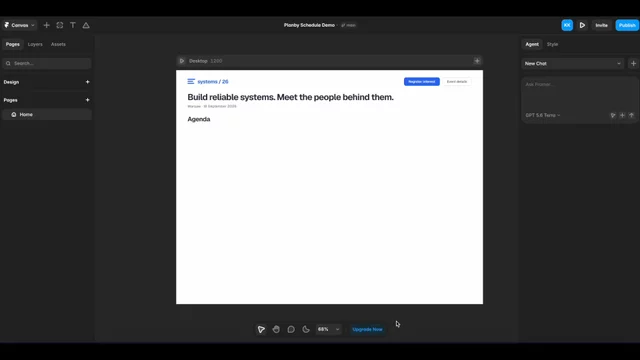The image size is (640, 360).
Task: Click the hamburger menu icon on canvas
Action: coord(191,82)
